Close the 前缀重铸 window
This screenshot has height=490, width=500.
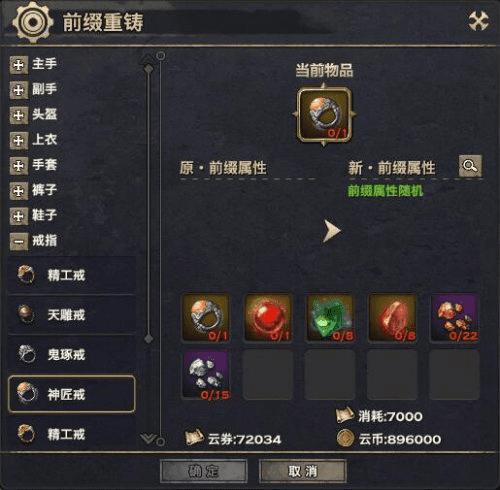(x=478, y=21)
